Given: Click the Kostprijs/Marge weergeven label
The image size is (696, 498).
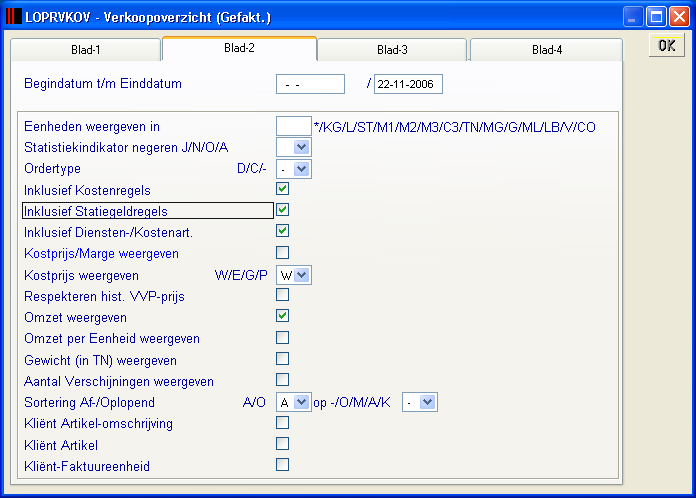Looking at the screenshot, I should 101,254.
